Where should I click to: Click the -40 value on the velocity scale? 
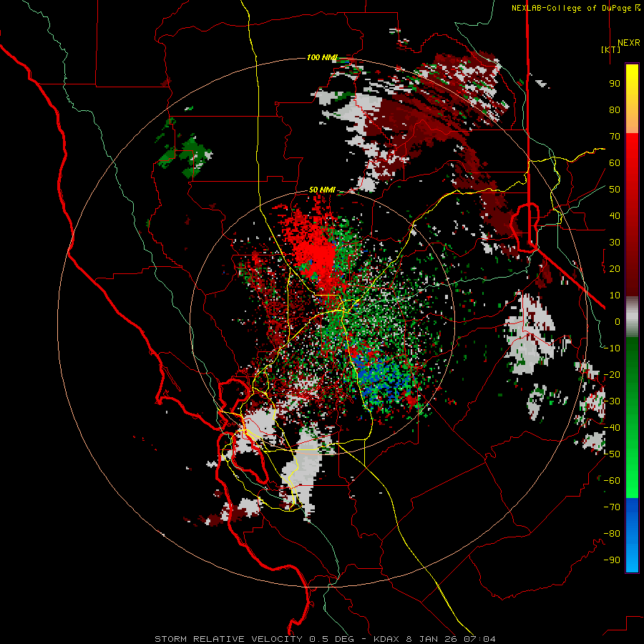612,428
